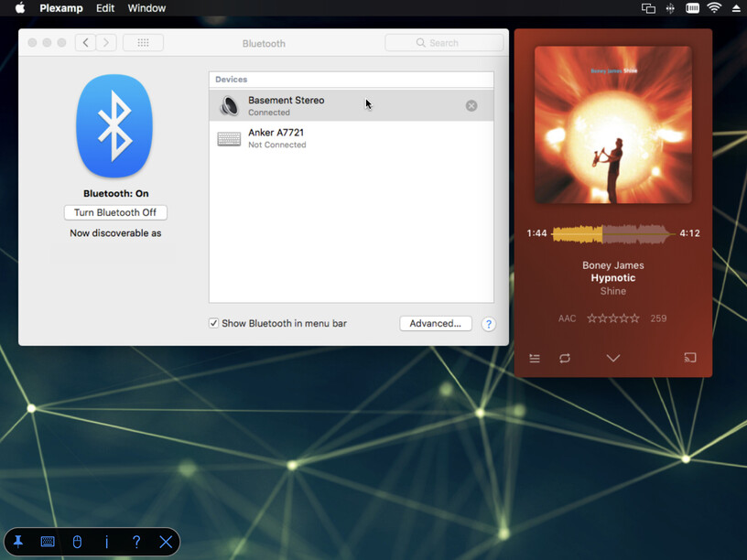This screenshot has height=560, width=747.
Task: Select the Anker A7721 device row
Action: (x=352, y=138)
